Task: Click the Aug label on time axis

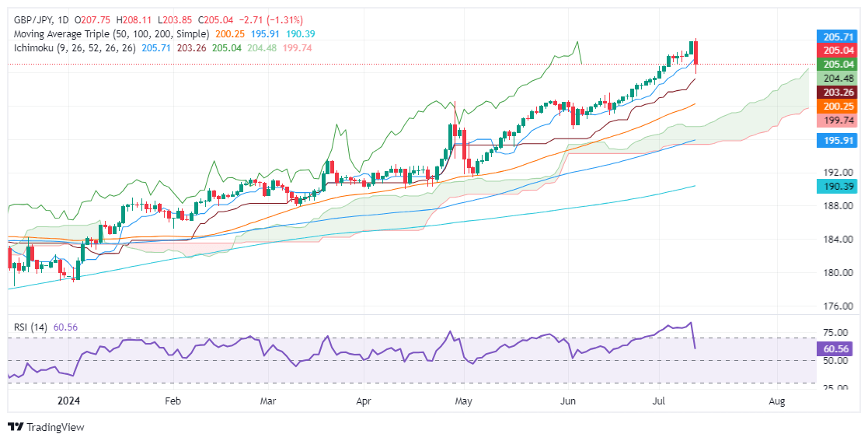Action: click(776, 401)
